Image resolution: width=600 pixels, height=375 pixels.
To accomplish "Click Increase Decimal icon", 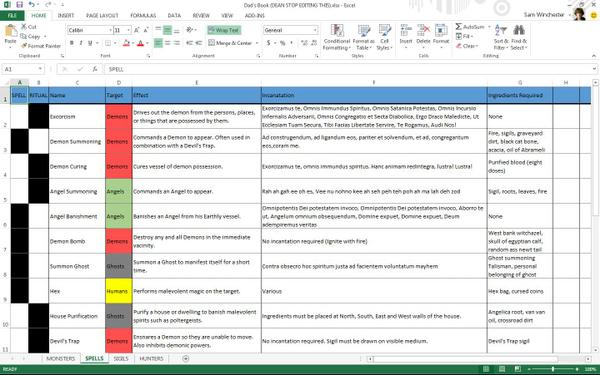I will [x=304, y=43].
